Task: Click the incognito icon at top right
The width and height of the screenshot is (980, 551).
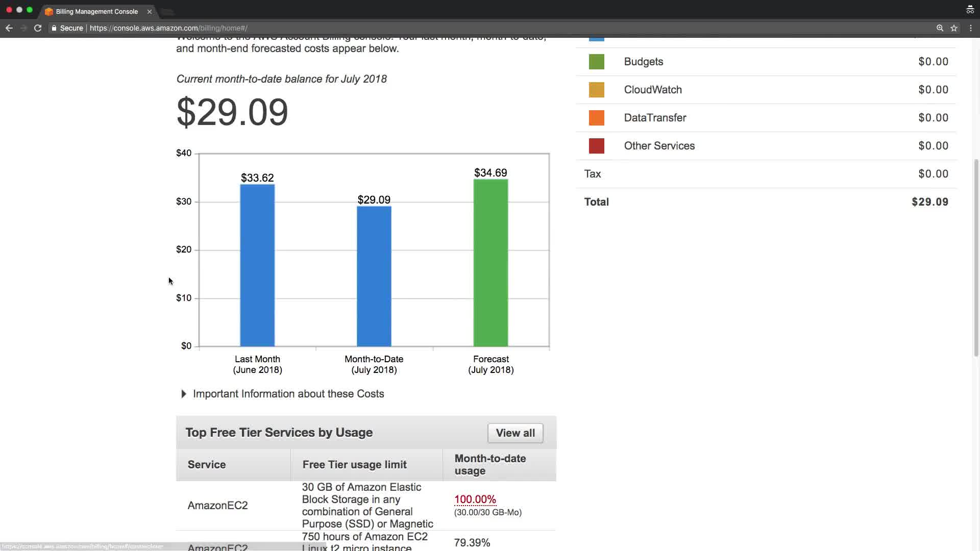Action: click(x=970, y=10)
